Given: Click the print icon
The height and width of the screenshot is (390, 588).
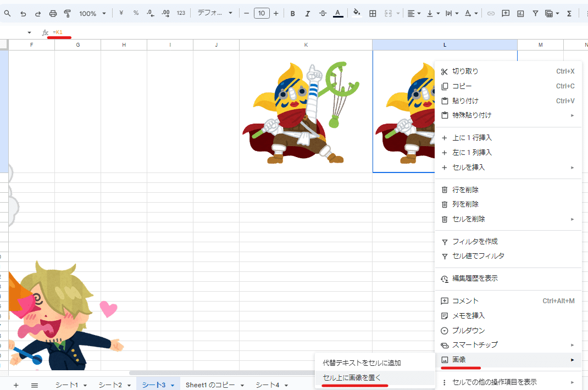Looking at the screenshot, I should [x=53, y=14].
